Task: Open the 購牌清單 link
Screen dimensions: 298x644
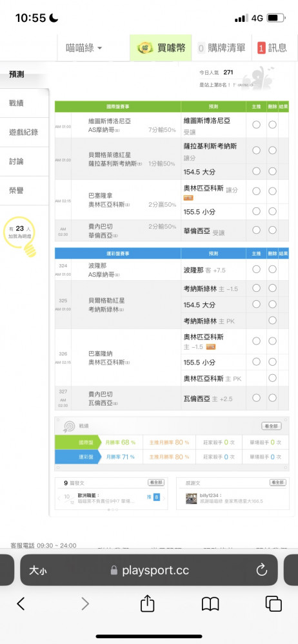Action: click(x=221, y=48)
